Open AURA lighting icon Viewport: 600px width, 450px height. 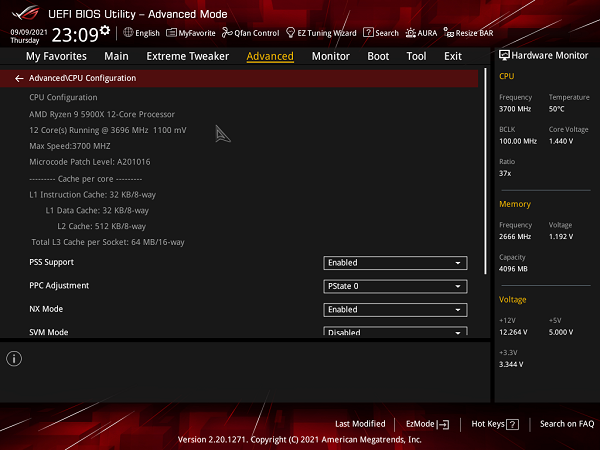point(411,33)
